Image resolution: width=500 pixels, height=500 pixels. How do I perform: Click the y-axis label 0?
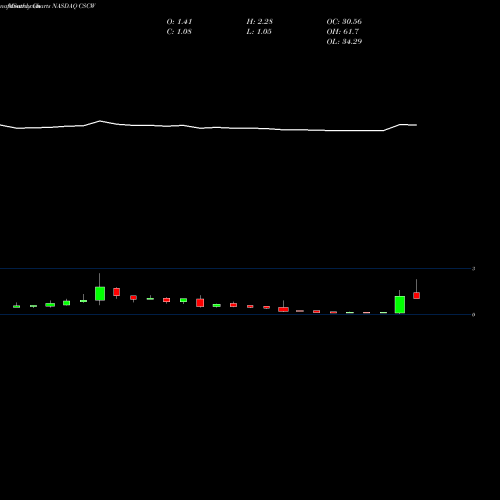pos(473,315)
